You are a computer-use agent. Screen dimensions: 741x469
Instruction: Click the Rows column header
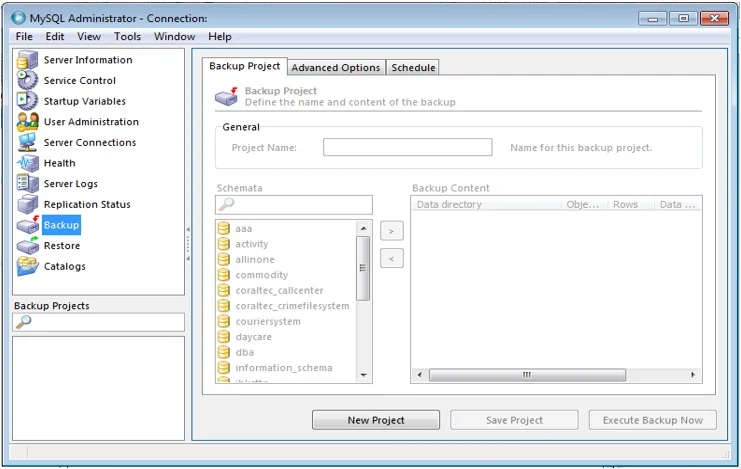point(631,204)
